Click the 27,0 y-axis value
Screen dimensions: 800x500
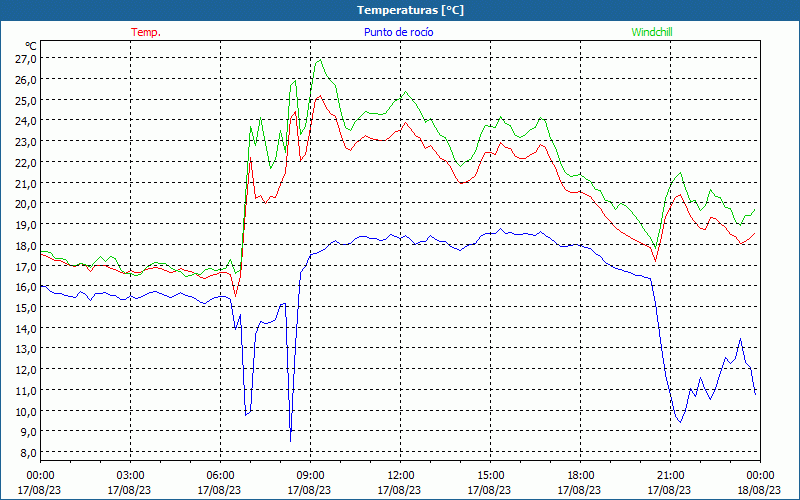[26, 59]
